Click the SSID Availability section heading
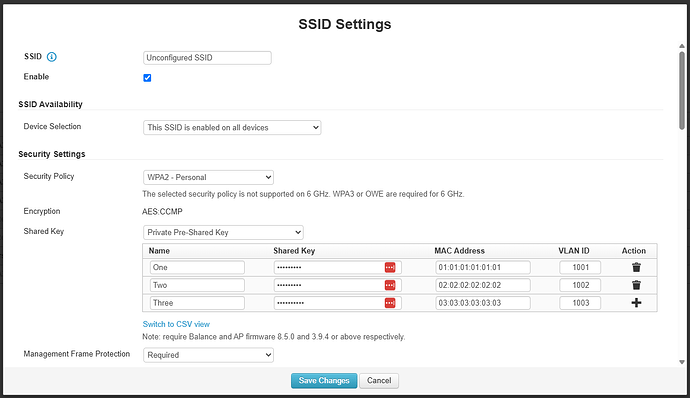The width and height of the screenshot is (690, 398). [x=50, y=104]
